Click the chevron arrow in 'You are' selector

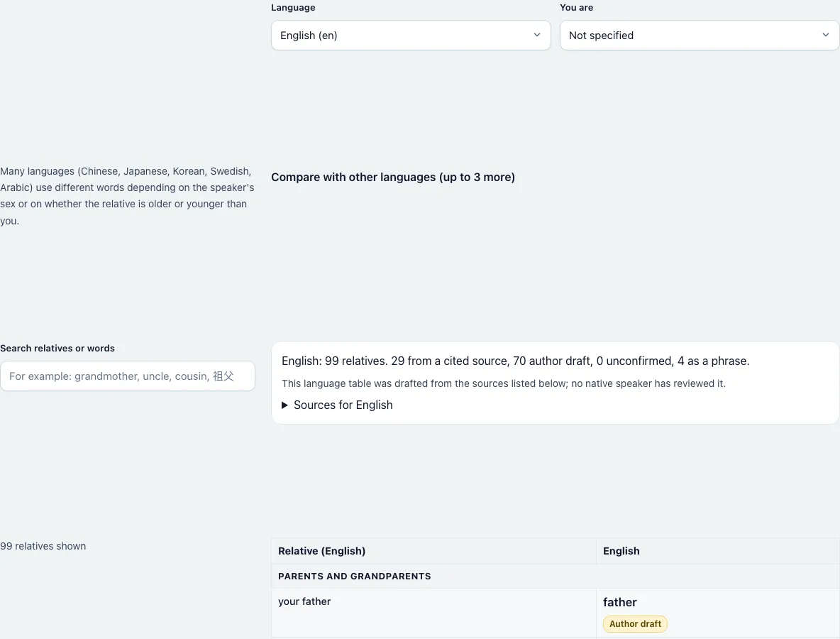826,35
